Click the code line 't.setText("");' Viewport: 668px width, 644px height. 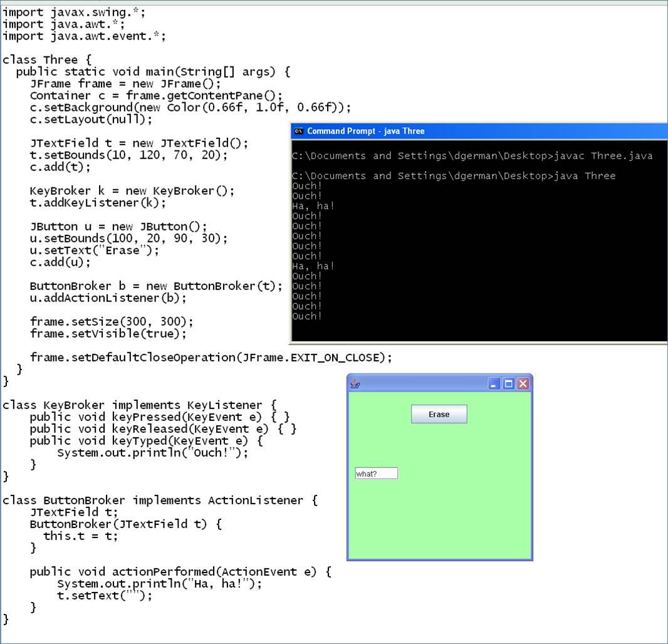105,596
